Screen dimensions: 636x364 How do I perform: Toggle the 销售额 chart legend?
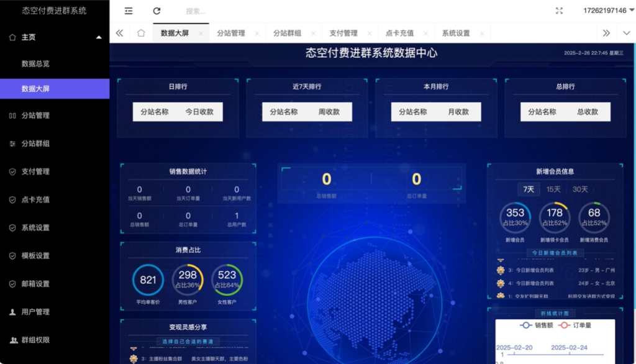(536, 325)
